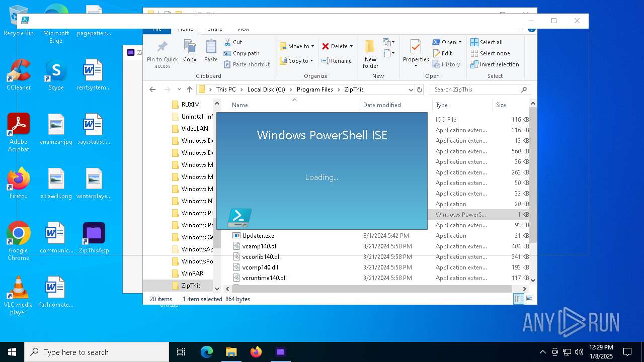Open Edge from the taskbar
This screenshot has height=362, width=644.
[207, 352]
